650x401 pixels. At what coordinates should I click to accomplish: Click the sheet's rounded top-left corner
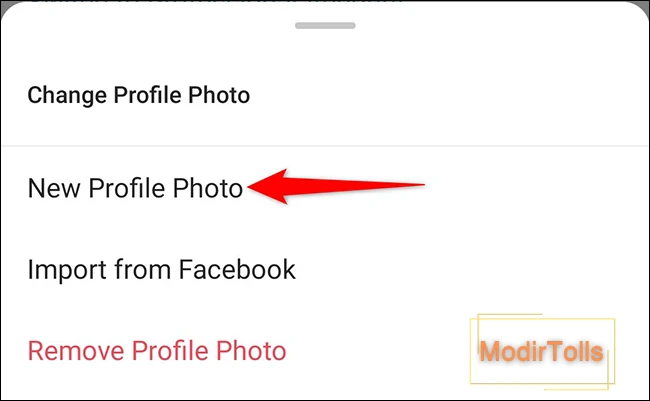(x=9, y=11)
